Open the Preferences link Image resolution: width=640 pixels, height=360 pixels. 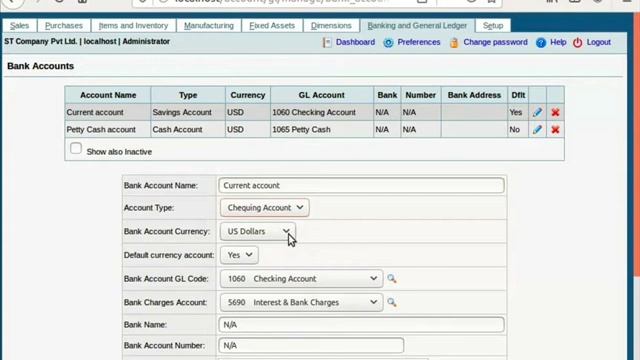(419, 42)
